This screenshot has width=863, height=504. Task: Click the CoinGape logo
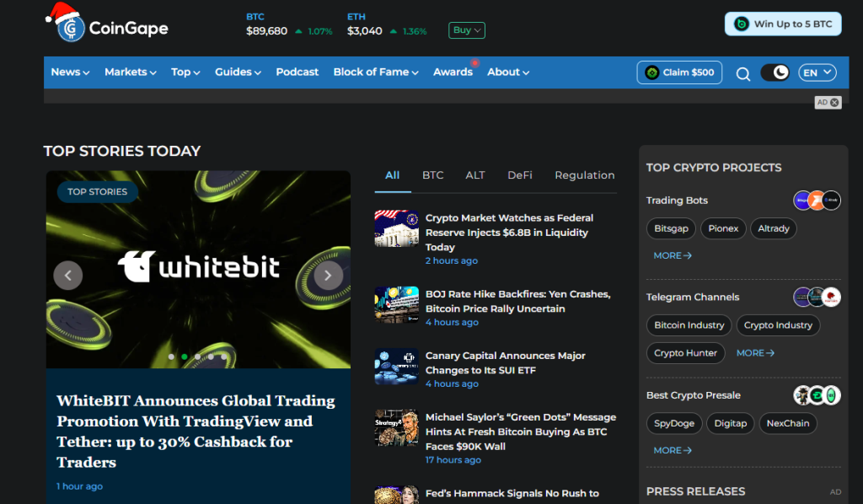pyautogui.click(x=107, y=23)
